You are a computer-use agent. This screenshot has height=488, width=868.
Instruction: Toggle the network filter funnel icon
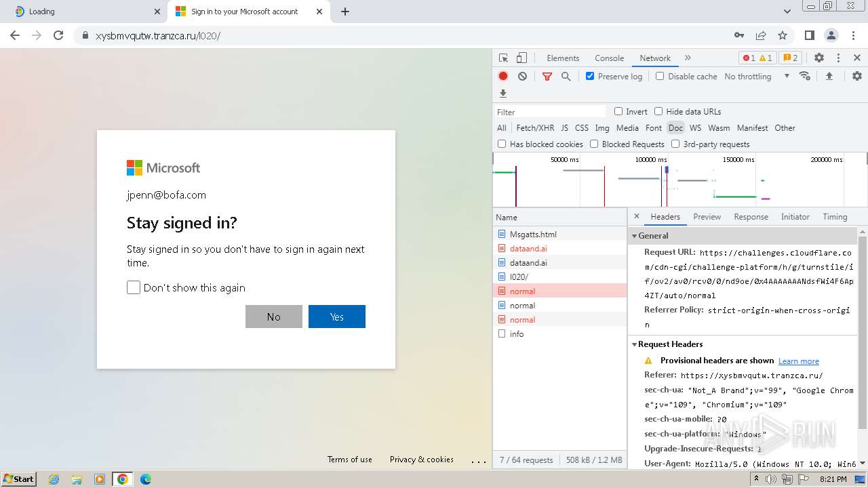547,77
